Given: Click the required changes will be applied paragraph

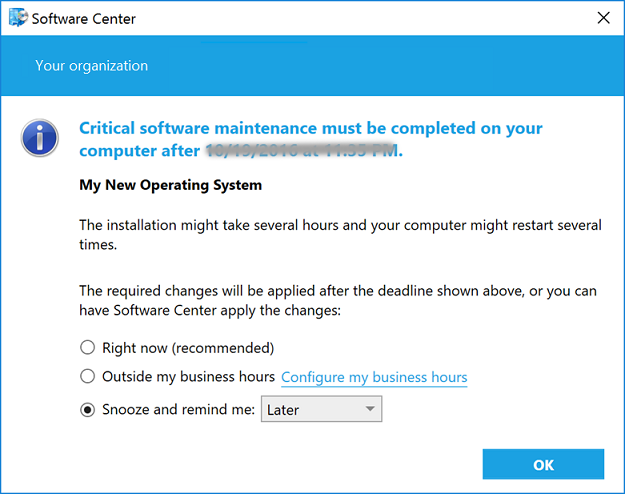Looking at the screenshot, I should 340,301.
